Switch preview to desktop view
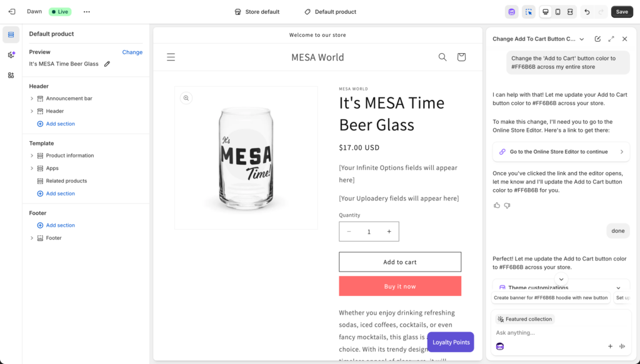 tap(546, 12)
